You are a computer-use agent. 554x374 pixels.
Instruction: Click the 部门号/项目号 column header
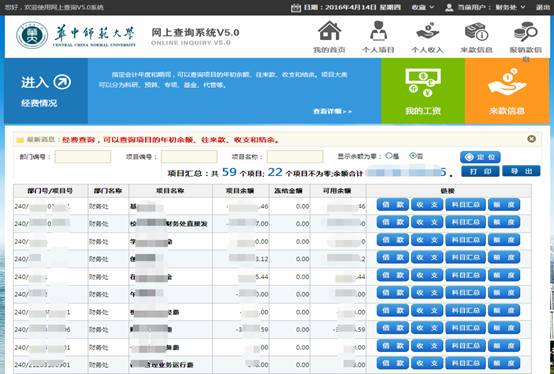pyautogui.click(x=51, y=191)
